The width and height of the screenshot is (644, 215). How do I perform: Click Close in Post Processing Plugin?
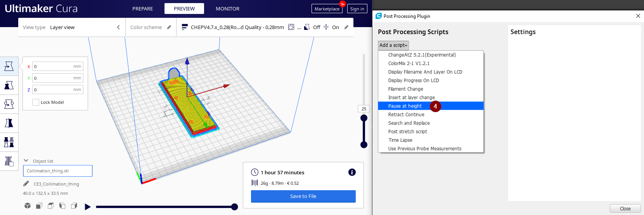(625, 209)
